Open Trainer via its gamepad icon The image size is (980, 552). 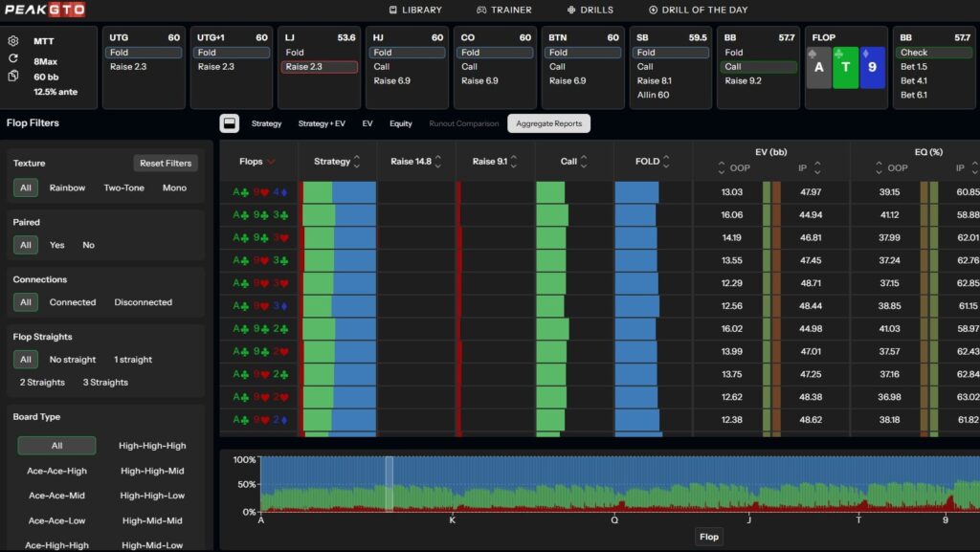[x=481, y=10]
